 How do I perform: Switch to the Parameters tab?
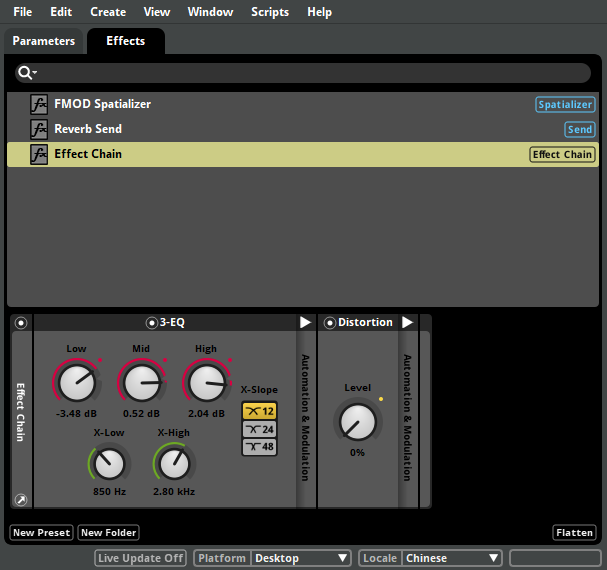(x=43, y=41)
